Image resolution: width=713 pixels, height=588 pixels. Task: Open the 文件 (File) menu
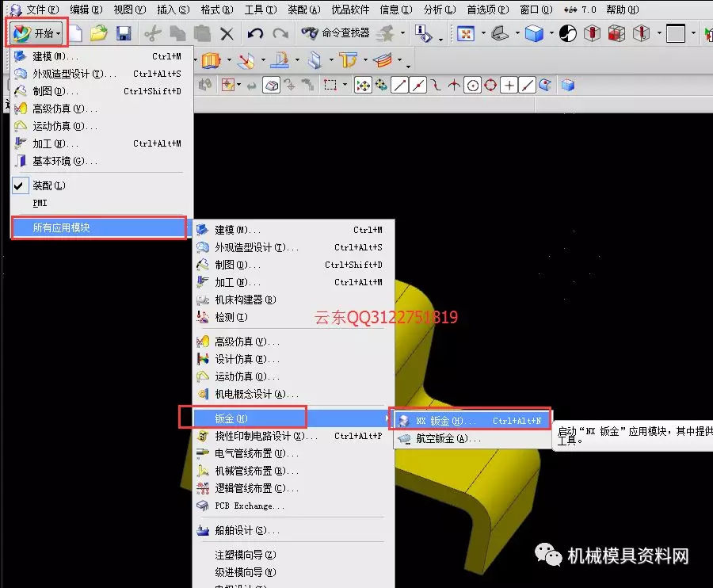point(41,10)
